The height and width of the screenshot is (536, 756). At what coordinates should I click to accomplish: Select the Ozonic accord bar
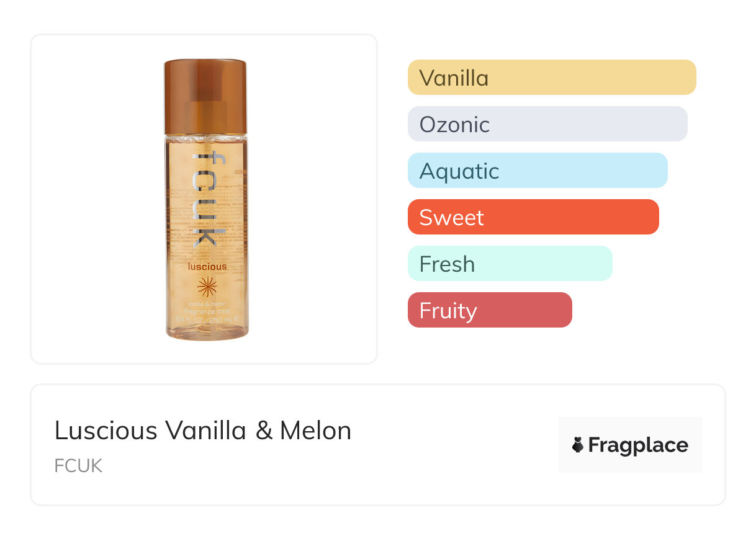point(547,124)
